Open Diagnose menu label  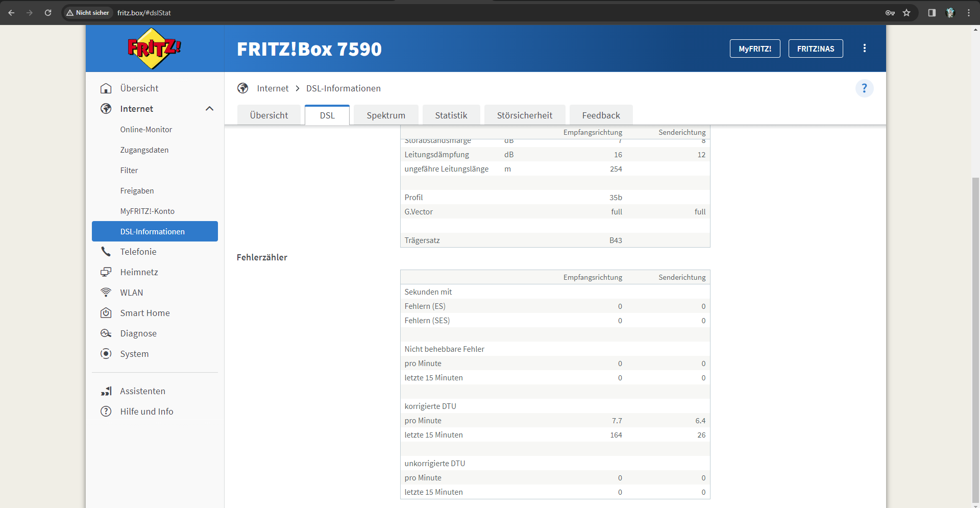coord(138,333)
